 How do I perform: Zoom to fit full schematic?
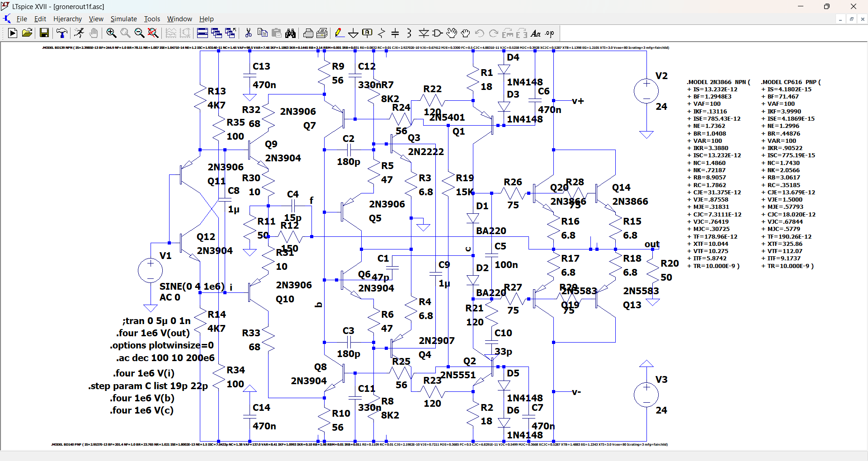point(153,33)
